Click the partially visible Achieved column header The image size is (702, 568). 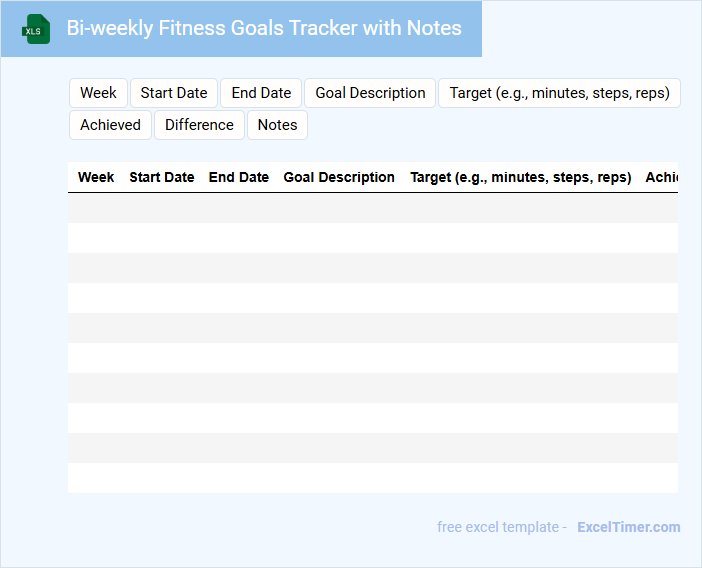tap(661, 177)
